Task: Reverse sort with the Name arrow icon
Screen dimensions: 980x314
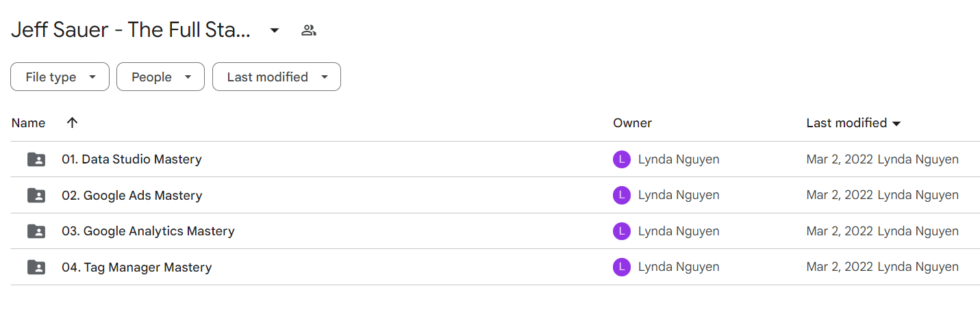Action: click(x=72, y=123)
